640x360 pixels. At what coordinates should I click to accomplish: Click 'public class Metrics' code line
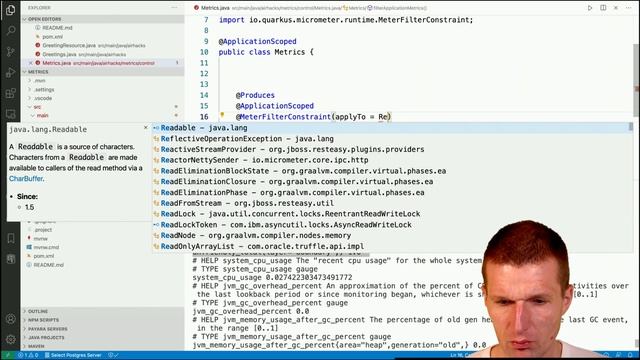click(266, 52)
